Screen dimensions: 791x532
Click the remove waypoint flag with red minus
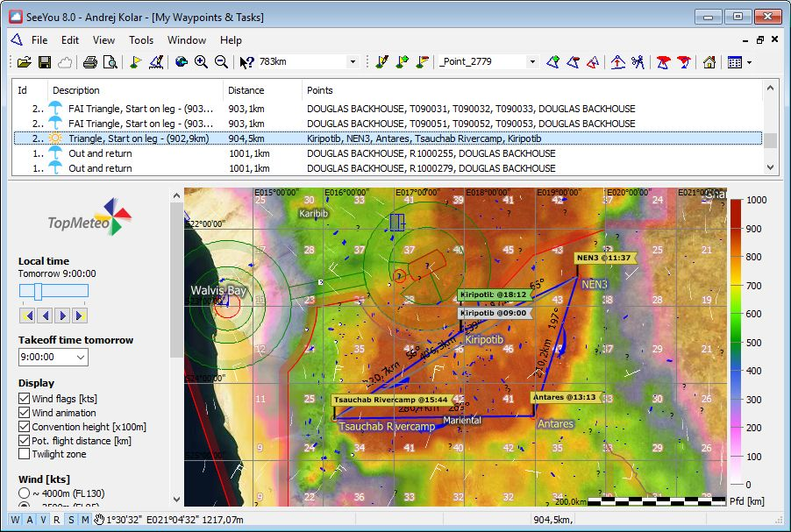pyautogui.click(x=422, y=62)
